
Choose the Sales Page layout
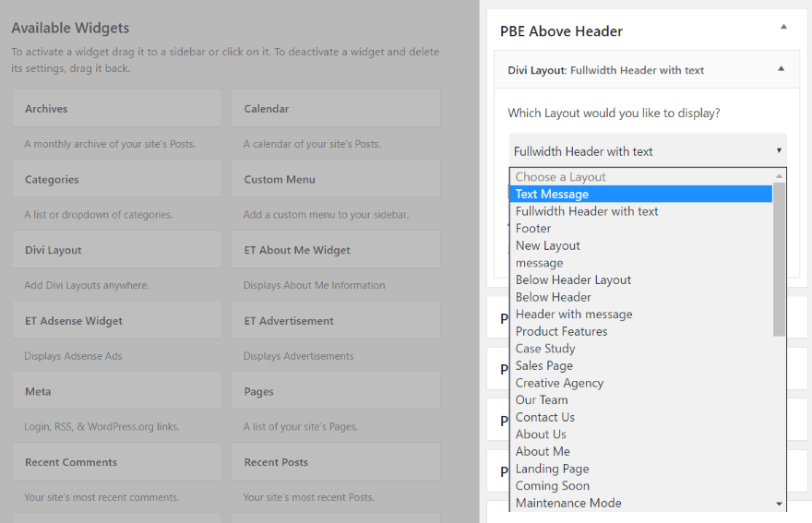click(x=641, y=365)
